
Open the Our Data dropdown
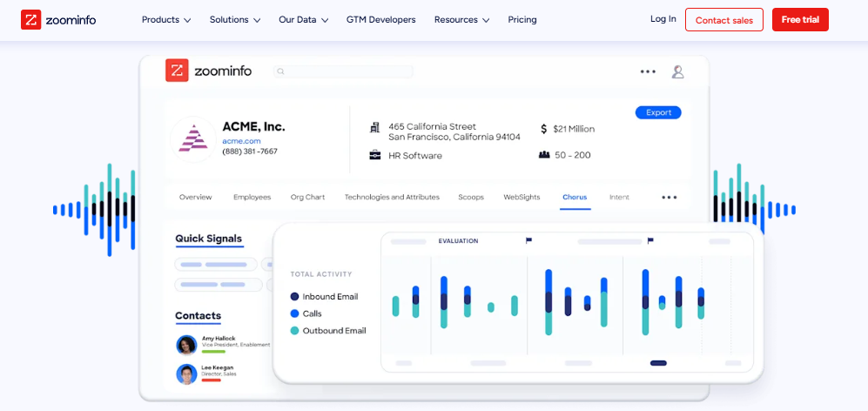point(303,20)
